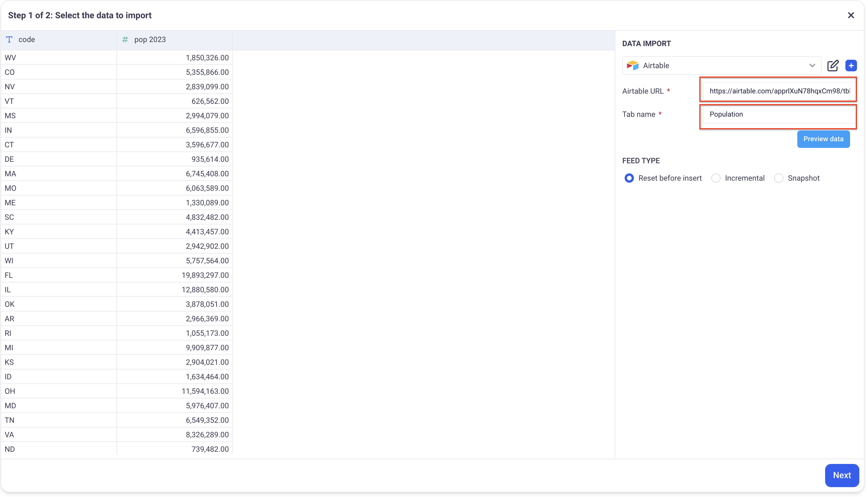Click the number type icon on pop 2023 column

click(x=125, y=40)
